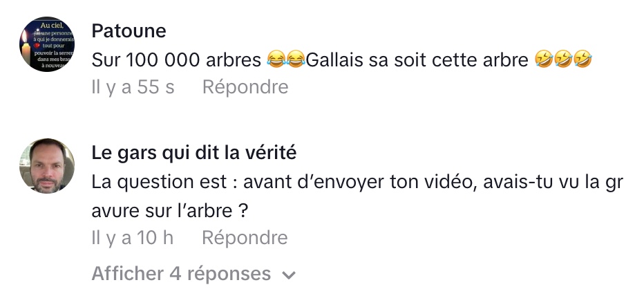Click the first crying-laughing emoji after 'arbres'

[276, 60]
